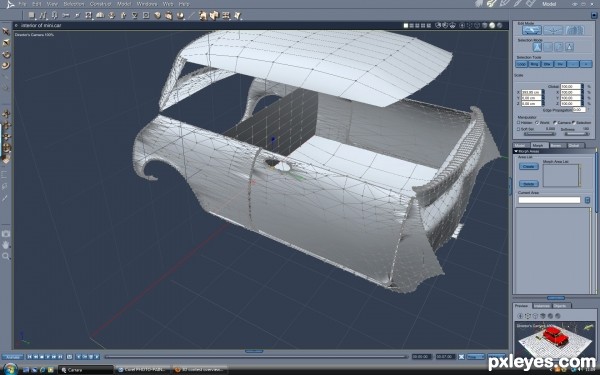Screen dimensions: 600x375
Task: Click the icon left of the document title
Action: pos(16,26)
